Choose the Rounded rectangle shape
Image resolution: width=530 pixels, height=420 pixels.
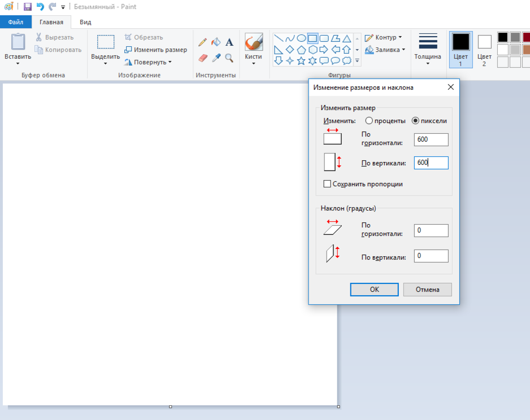click(324, 38)
